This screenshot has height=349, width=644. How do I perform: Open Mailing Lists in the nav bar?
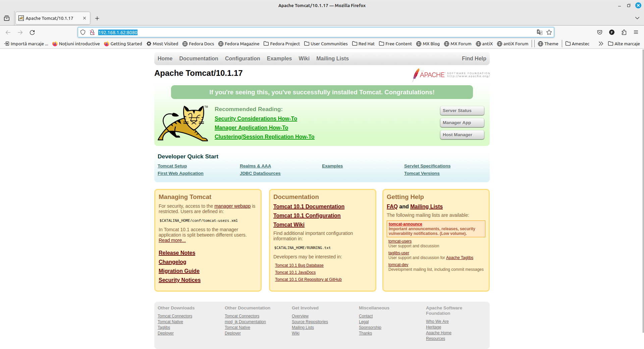(x=332, y=58)
